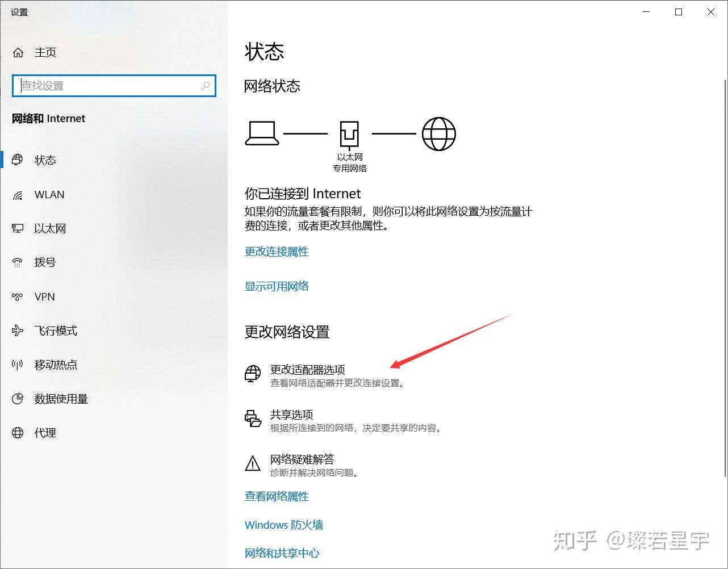The width and height of the screenshot is (728, 569).
Task: Click the Internet globe icon in diagram
Action: [439, 134]
